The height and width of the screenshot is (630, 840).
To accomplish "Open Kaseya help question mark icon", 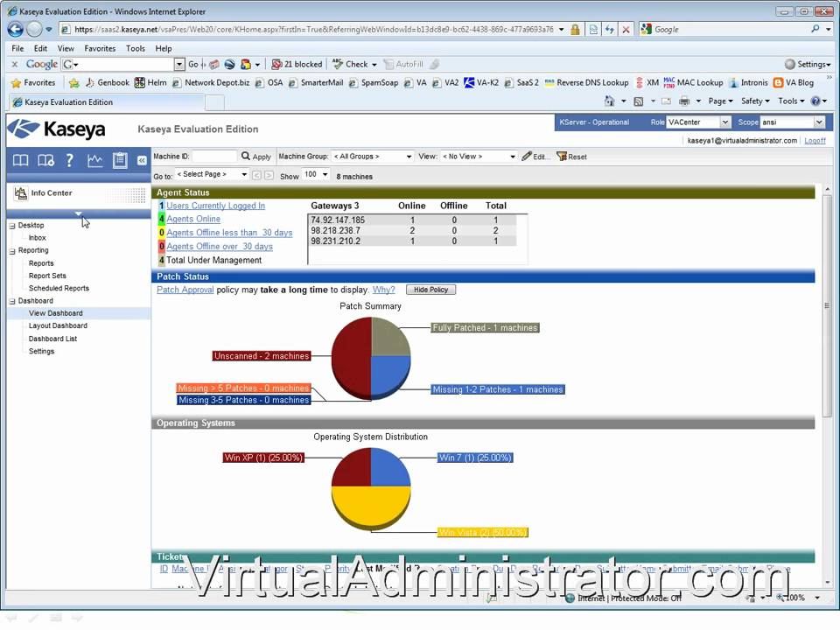I will pyautogui.click(x=70, y=160).
